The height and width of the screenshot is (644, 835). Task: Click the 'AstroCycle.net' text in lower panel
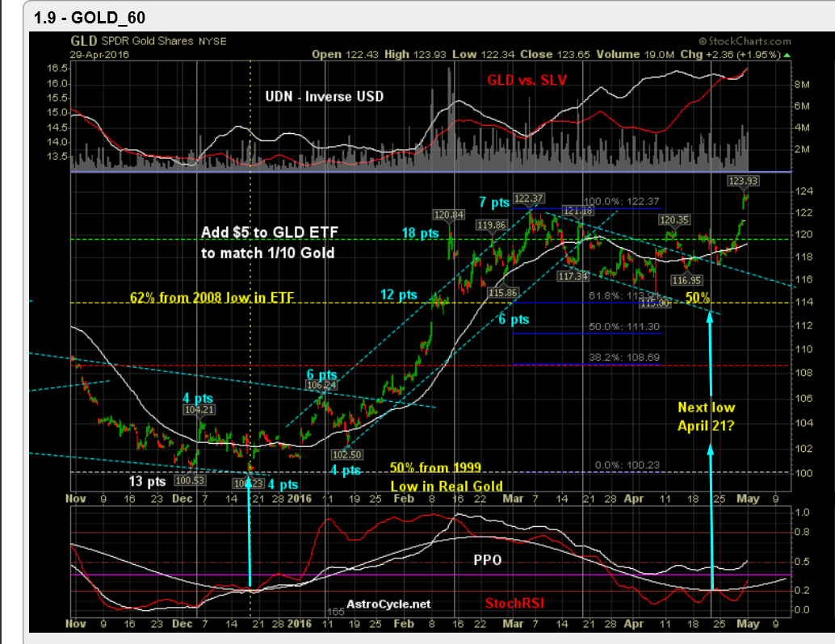click(388, 604)
